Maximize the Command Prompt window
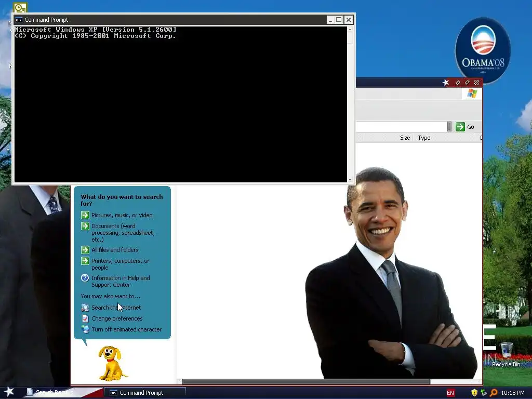The width and height of the screenshot is (532, 399). coord(339,20)
